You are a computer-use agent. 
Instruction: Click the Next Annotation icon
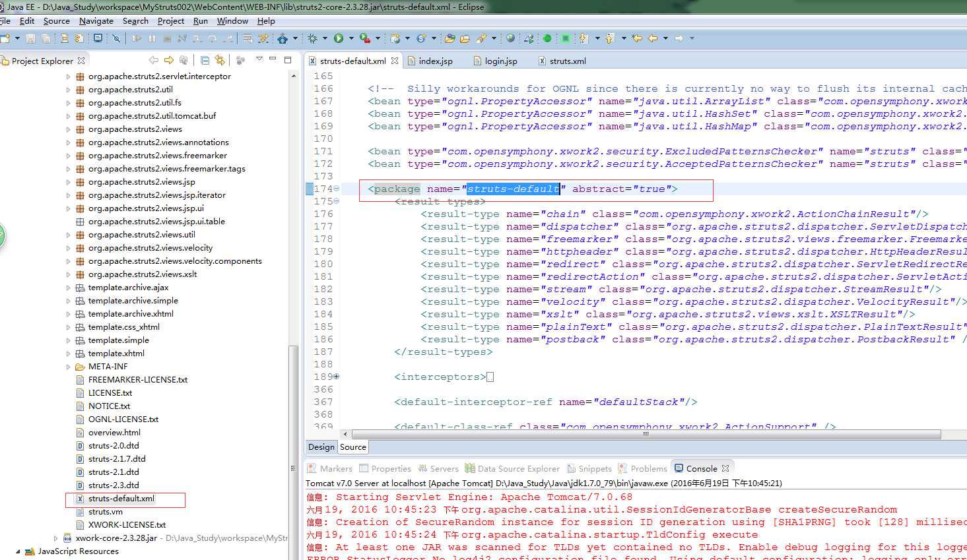point(584,38)
